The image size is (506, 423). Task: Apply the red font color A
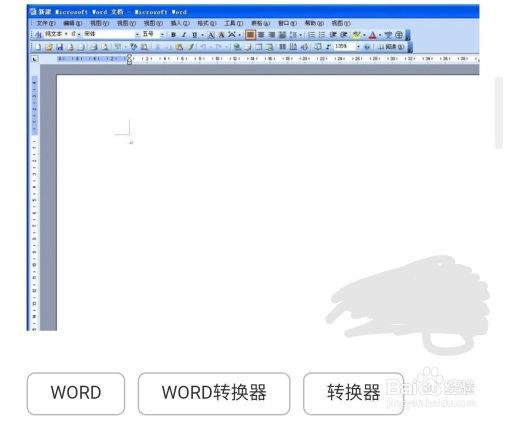(373, 35)
